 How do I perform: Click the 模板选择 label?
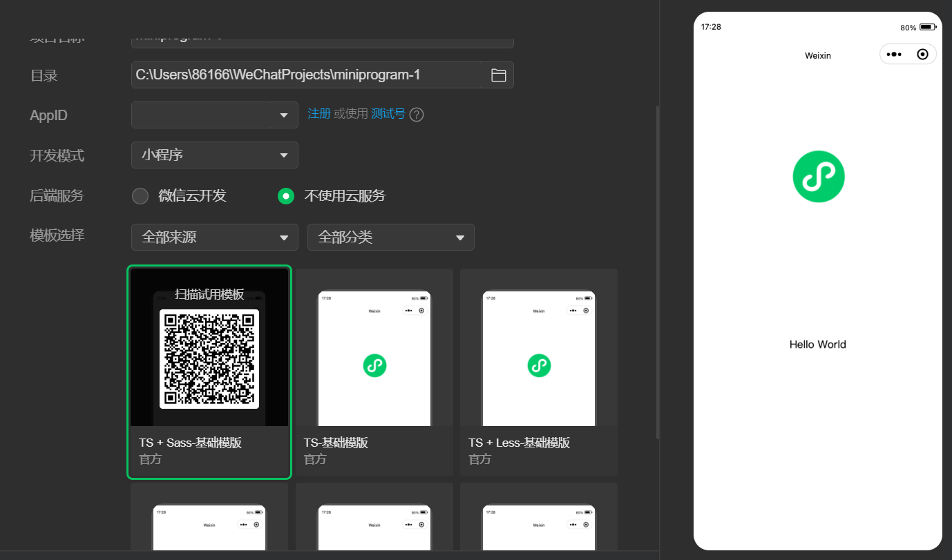click(57, 235)
